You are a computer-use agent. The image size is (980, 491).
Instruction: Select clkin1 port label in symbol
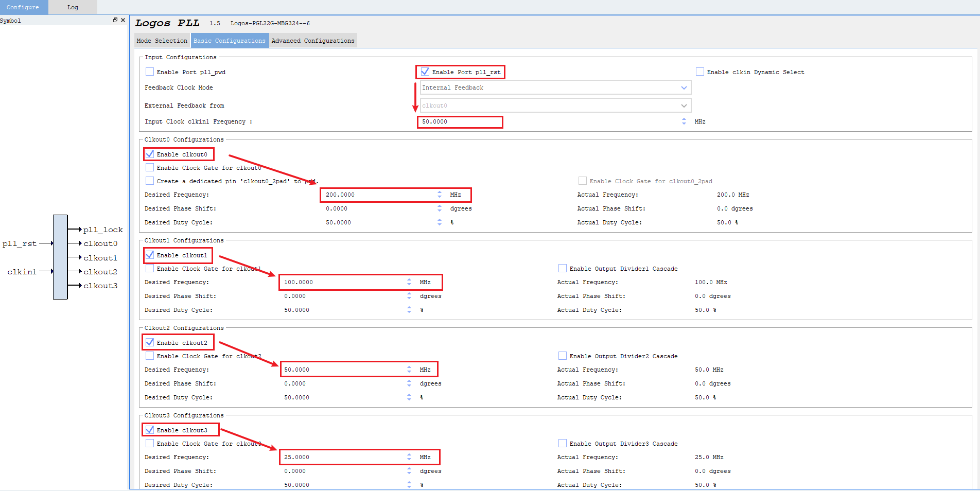point(22,272)
